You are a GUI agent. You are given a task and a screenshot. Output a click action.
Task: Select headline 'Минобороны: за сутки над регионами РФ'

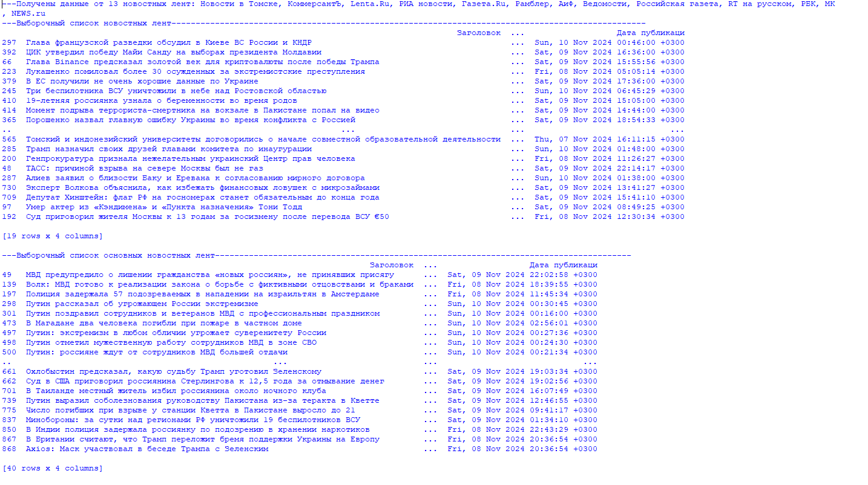click(x=193, y=420)
